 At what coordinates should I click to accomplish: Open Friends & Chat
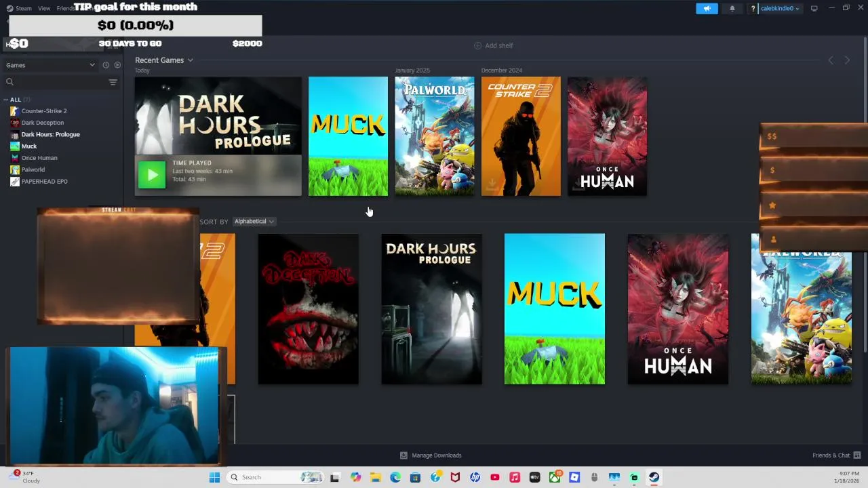[x=836, y=455]
